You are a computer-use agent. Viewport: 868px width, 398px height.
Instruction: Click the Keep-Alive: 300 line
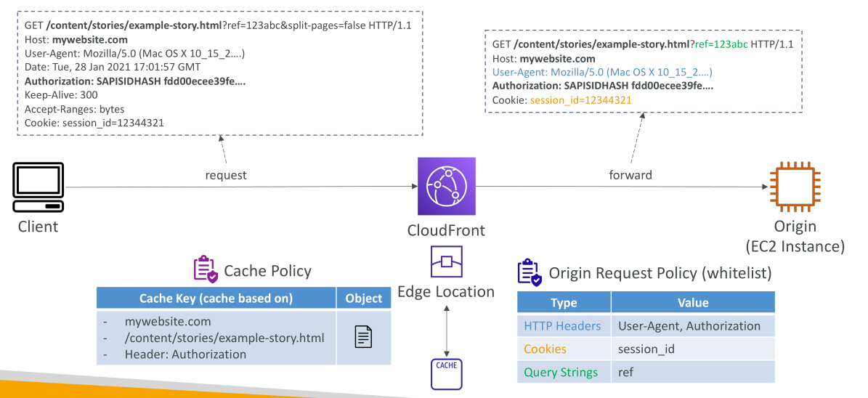[x=62, y=95]
